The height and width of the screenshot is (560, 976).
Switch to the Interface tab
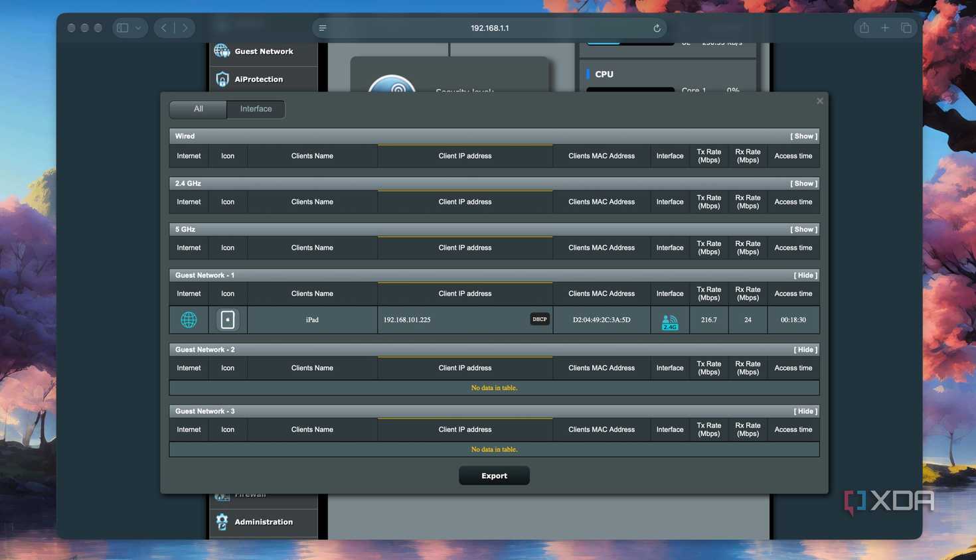point(256,109)
